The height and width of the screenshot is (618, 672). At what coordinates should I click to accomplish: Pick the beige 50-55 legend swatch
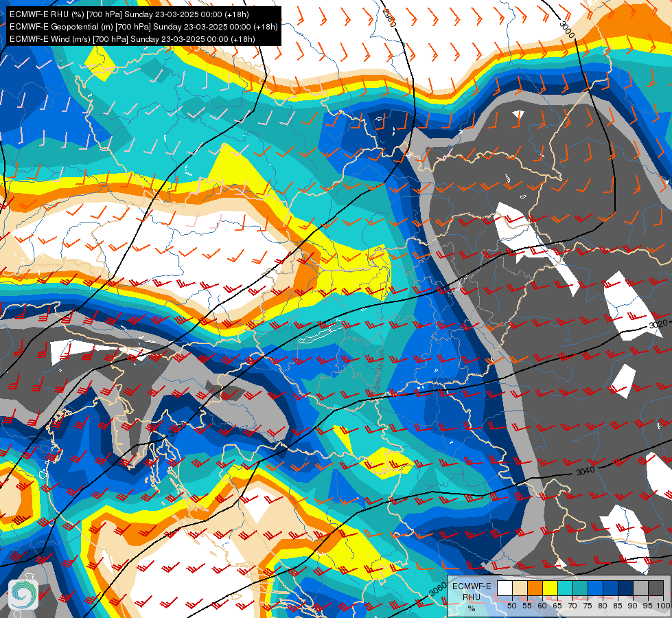(520, 588)
